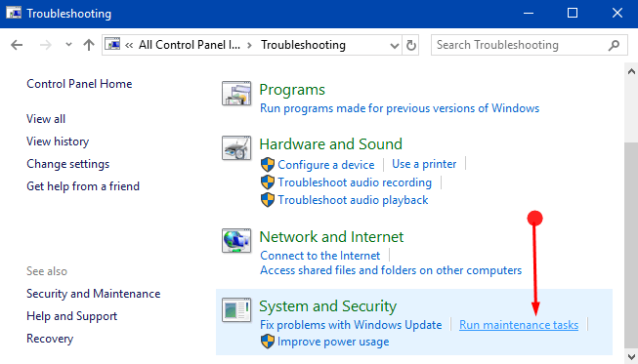Viewport: 638px width, 364px height.
Task: Launch Troubleshoot audio playback
Action: click(353, 200)
